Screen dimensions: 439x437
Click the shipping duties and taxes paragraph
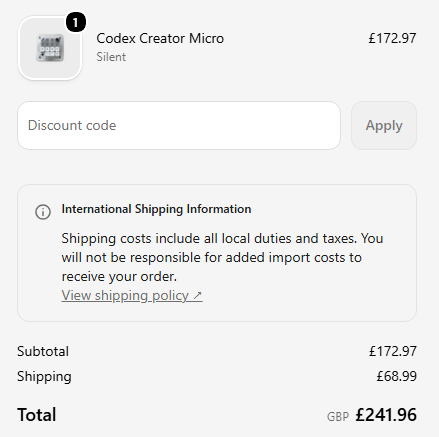tap(222, 257)
